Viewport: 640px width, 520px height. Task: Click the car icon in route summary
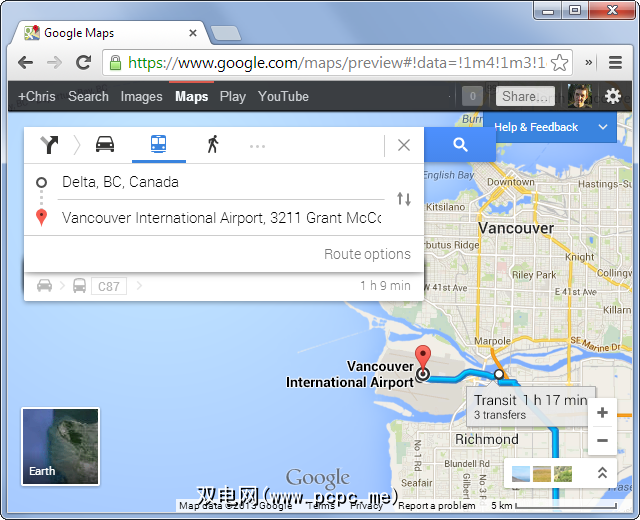click(x=44, y=285)
